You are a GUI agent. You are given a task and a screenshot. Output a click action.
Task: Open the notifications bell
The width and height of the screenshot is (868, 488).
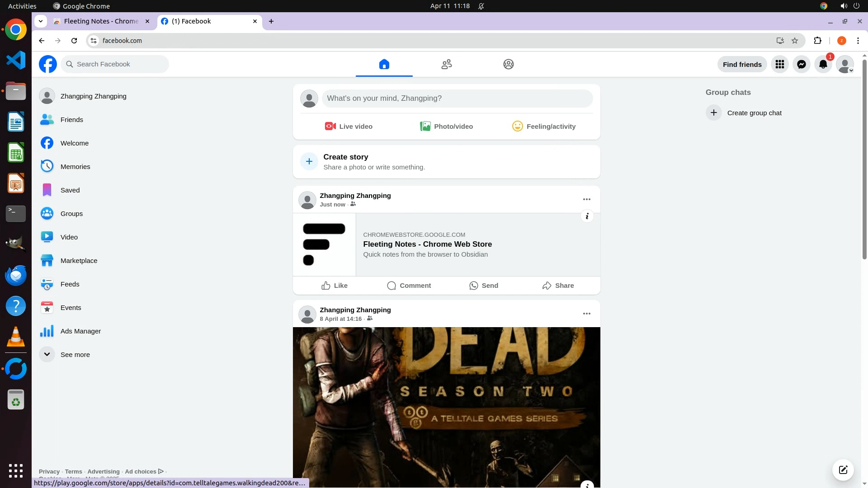point(823,65)
